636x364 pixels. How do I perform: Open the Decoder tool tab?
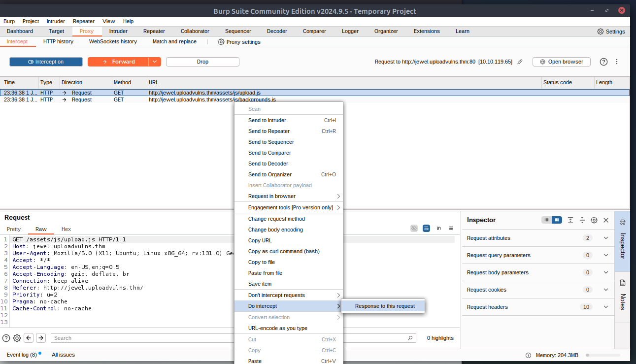tap(277, 31)
